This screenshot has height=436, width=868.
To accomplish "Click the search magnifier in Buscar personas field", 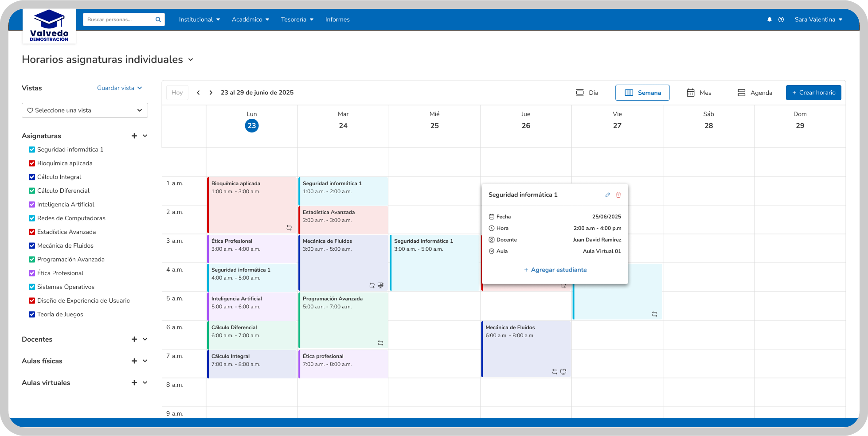I will (158, 19).
